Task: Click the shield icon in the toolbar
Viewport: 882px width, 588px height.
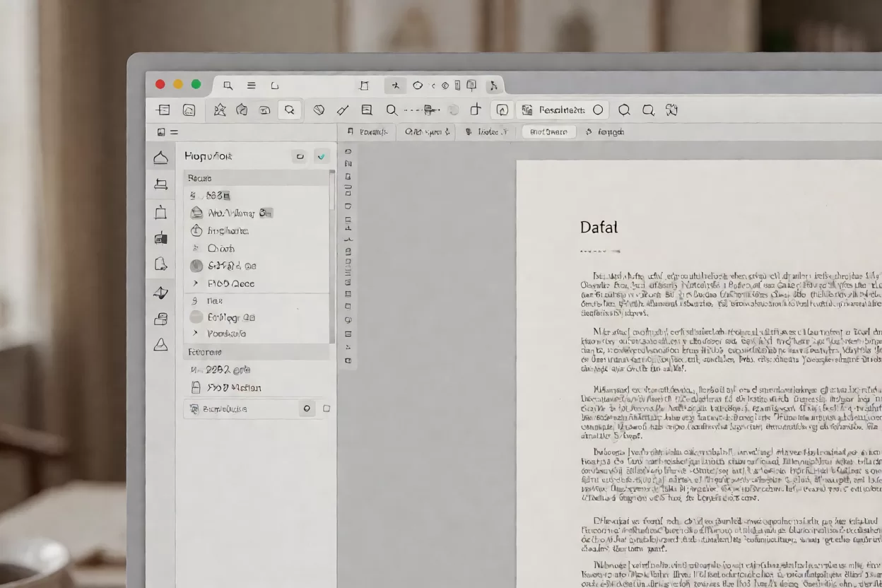Action: coord(319,110)
